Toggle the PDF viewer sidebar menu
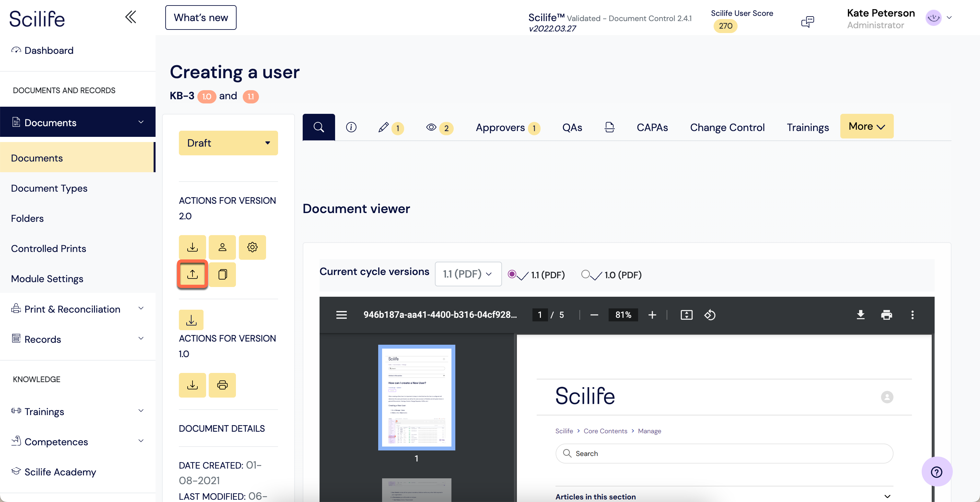980x502 pixels. pyautogui.click(x=341, y=315)
